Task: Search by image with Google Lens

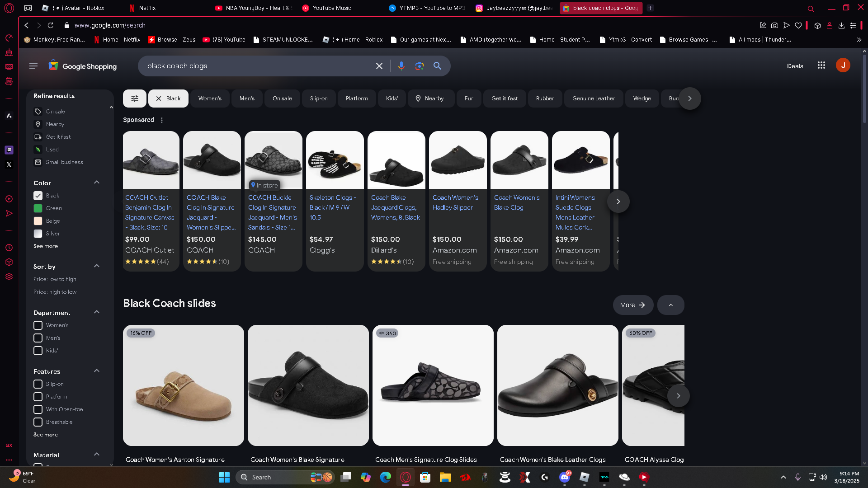Action: pos(420,66)
